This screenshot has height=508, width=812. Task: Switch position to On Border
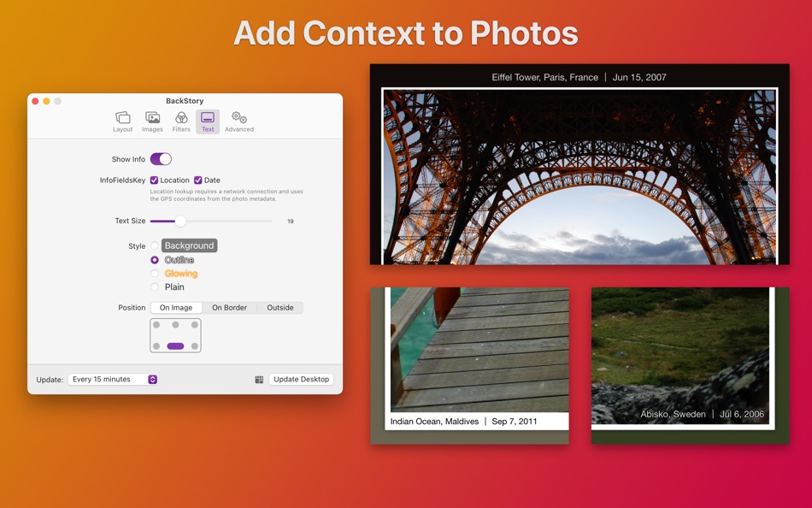[x=229, y=307]
